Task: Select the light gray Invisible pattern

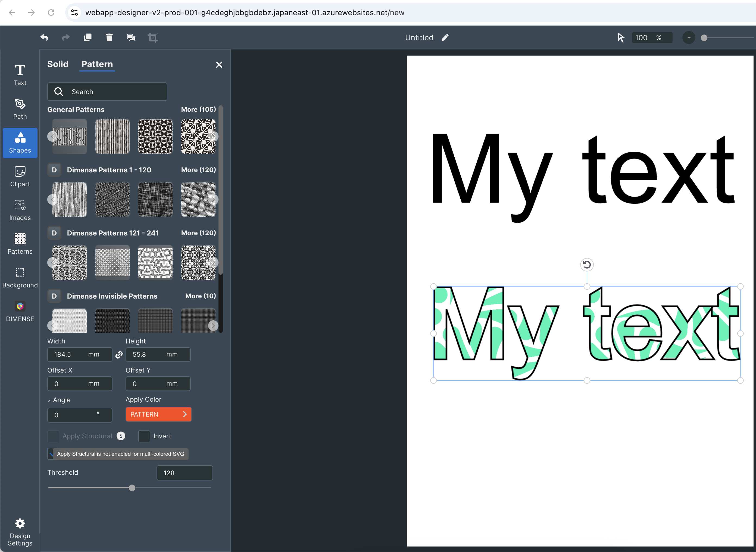Action: click(70, 321)
